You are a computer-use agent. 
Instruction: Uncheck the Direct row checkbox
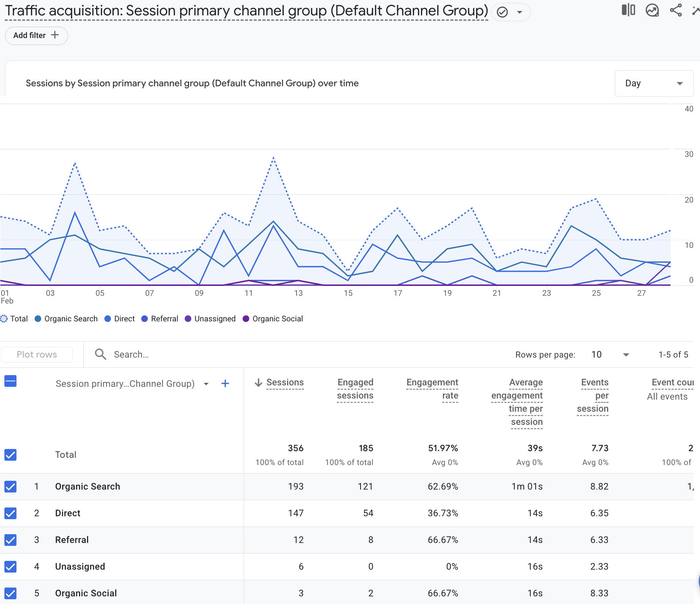(x=11, y=513)
